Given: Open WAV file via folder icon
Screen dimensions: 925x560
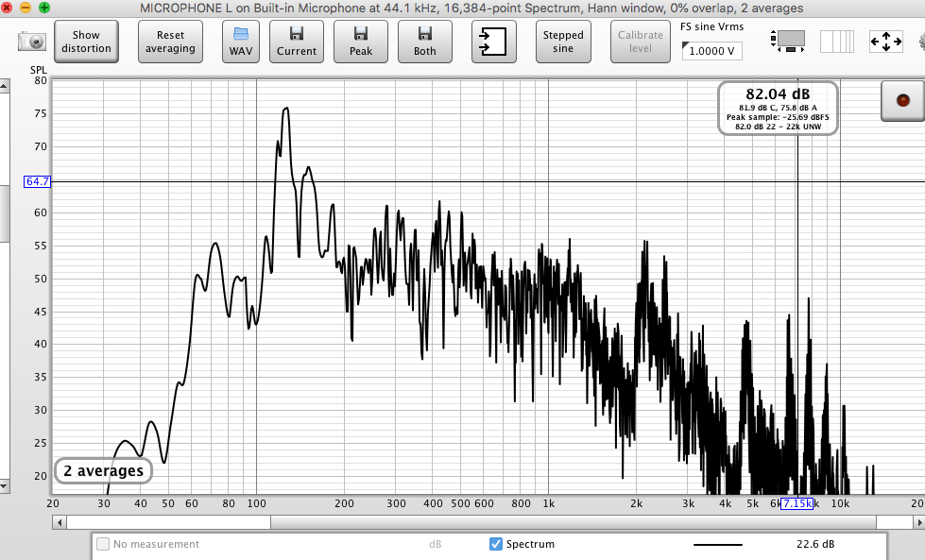Looking at the screenshot, I should pyautogui.click(x=241, y=42).
